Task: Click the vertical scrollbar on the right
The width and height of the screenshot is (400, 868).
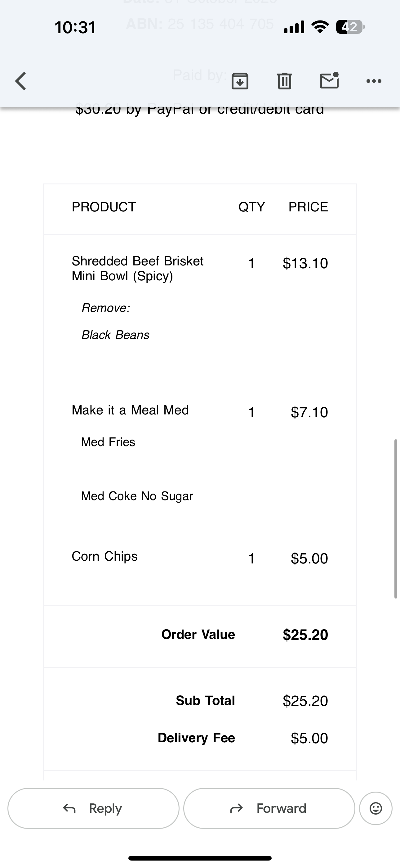Action: pyautogui.click(x=396, y=519)
